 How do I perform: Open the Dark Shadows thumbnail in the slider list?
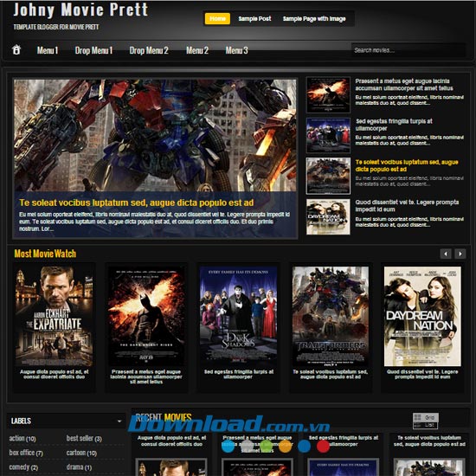tap(328, 135)
